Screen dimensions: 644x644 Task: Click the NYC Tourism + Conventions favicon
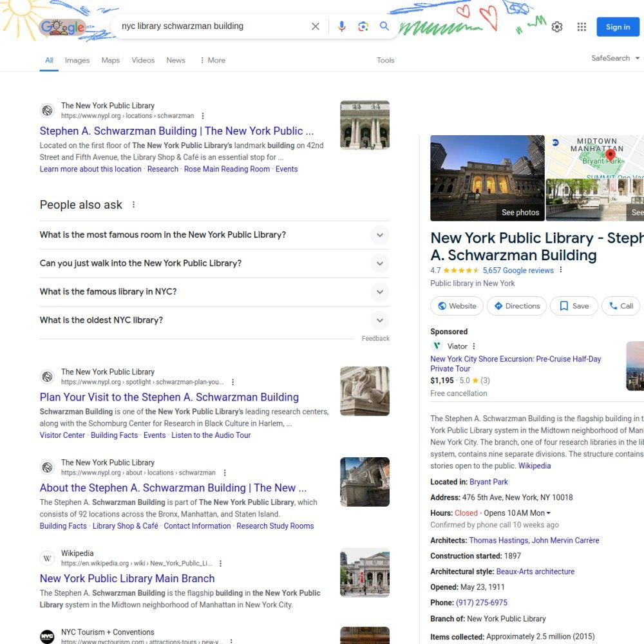[x=47, y=637]
